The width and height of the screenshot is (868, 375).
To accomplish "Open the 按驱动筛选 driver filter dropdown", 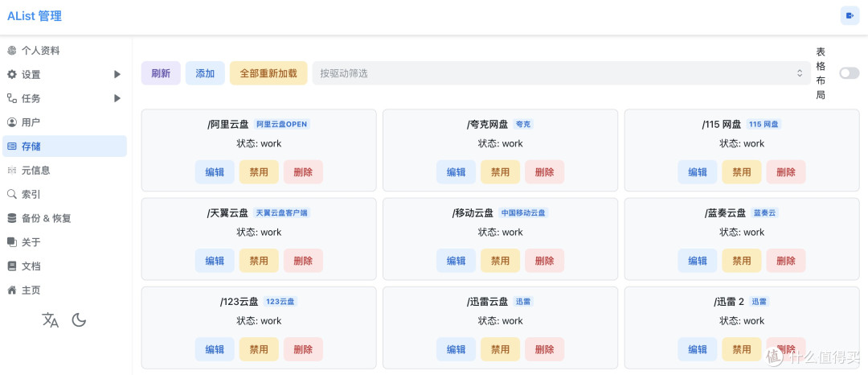I will [561, 73].
